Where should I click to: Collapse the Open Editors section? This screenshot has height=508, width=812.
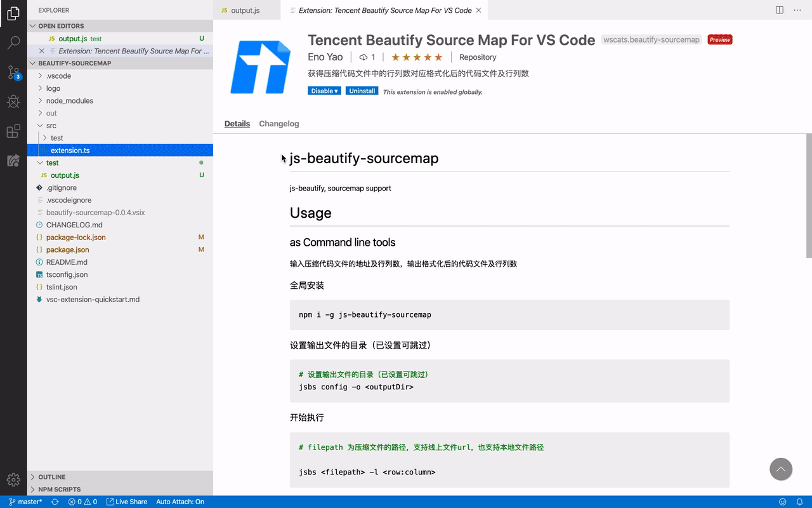pyautogui.click(x=120, y=26)
